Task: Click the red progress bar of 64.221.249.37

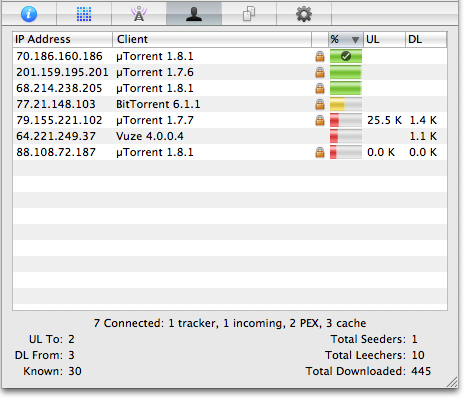Action: point(346,136)
